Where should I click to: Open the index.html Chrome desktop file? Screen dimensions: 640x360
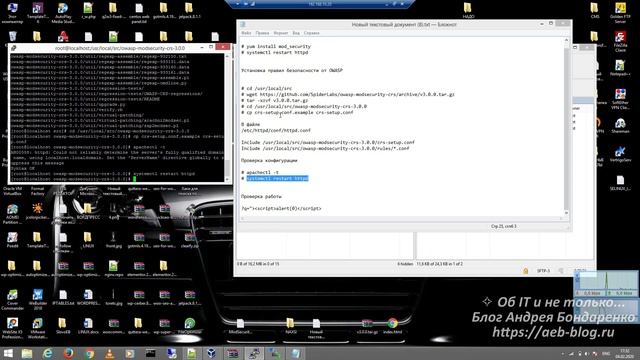coord(393,326)
